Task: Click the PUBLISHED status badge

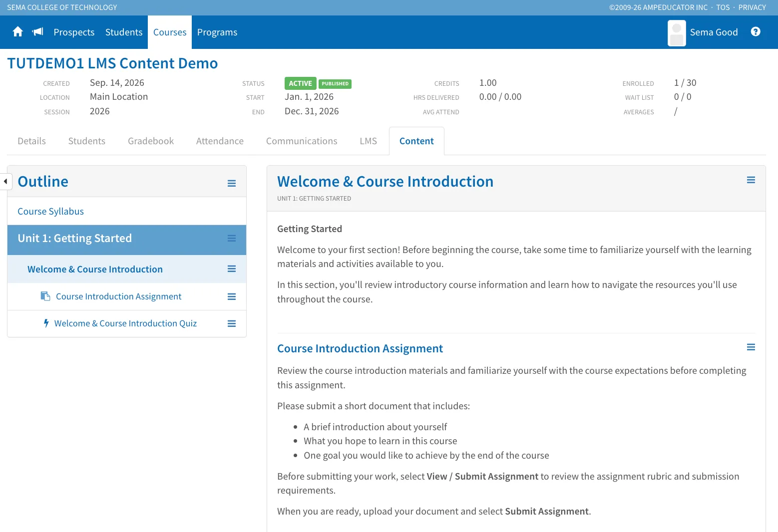Action: click(x=335, y=84)
